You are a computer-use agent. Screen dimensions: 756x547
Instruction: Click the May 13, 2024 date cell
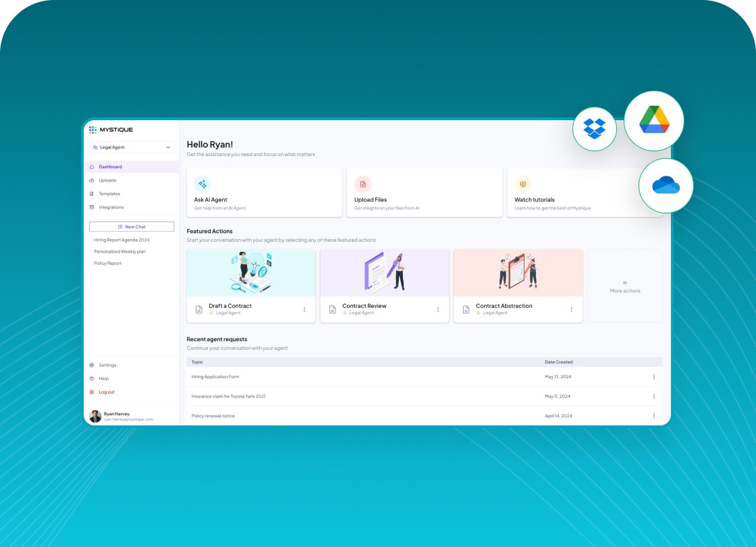[x=558, y=377]
